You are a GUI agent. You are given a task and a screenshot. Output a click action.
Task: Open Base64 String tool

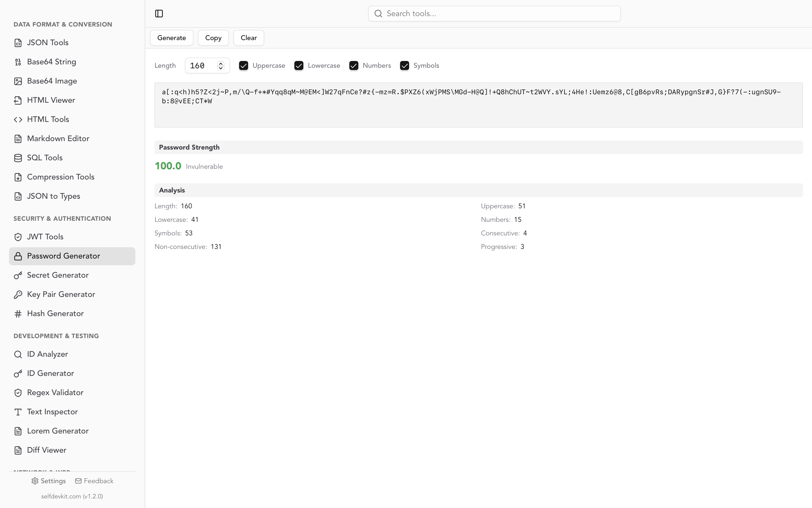point(72,62)
